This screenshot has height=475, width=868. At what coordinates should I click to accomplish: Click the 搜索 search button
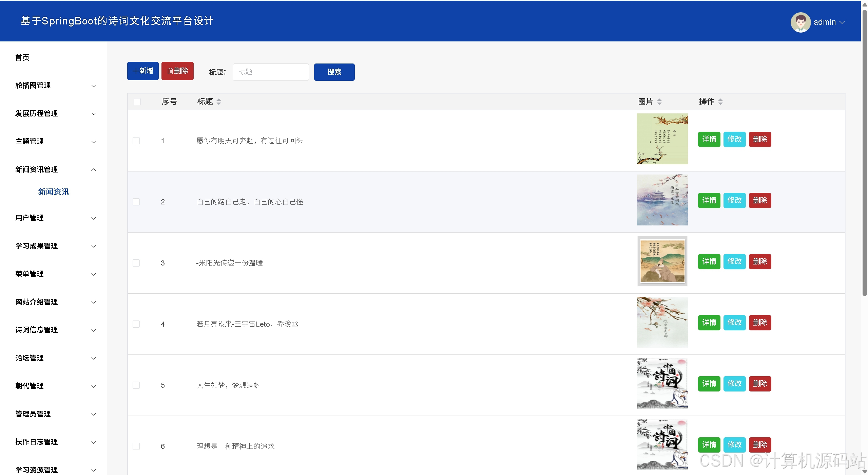[334, 72]
